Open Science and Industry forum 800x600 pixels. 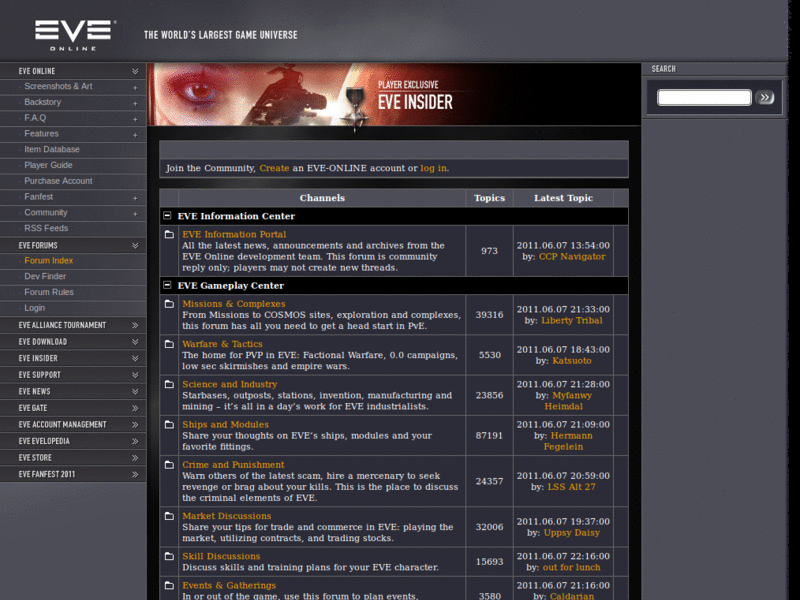coord(230,384)
